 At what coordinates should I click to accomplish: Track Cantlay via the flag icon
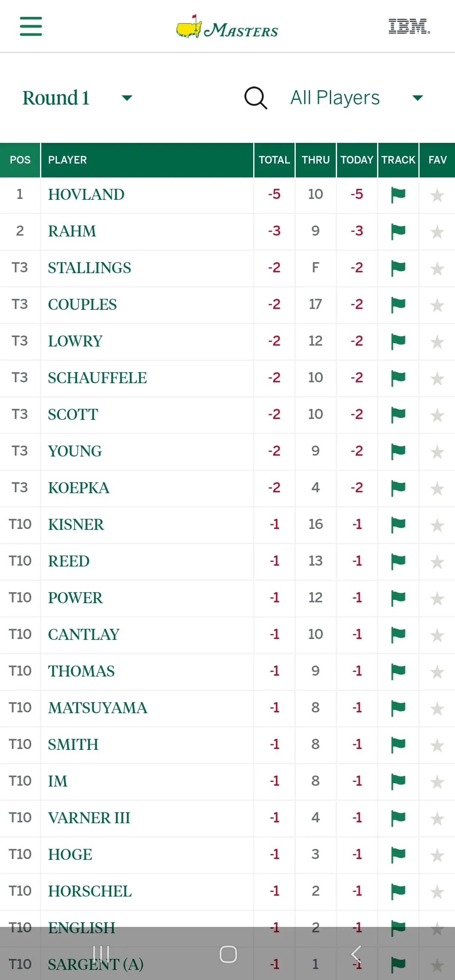(397, 634)
